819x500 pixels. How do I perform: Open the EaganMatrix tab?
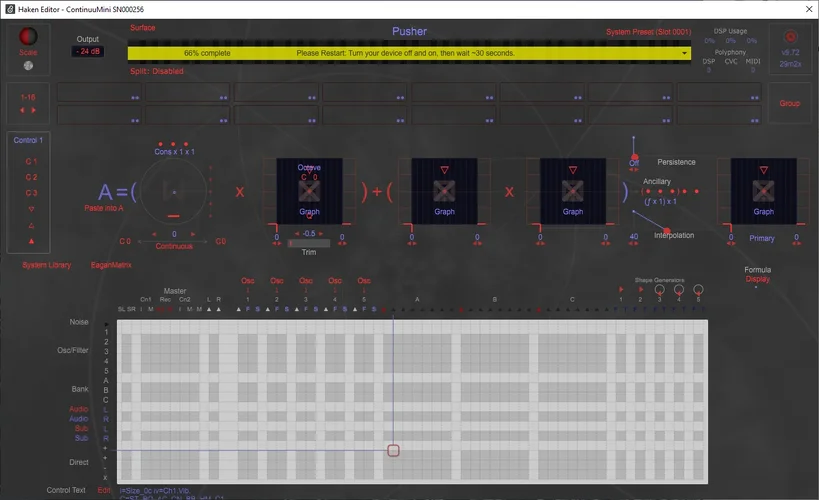111,265
